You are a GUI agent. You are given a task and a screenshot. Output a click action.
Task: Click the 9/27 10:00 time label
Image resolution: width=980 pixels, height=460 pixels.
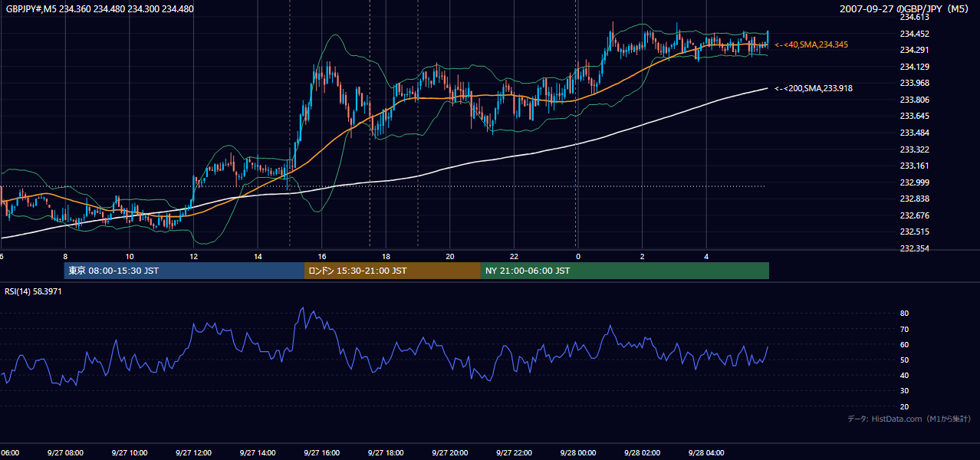pos(130,452)
